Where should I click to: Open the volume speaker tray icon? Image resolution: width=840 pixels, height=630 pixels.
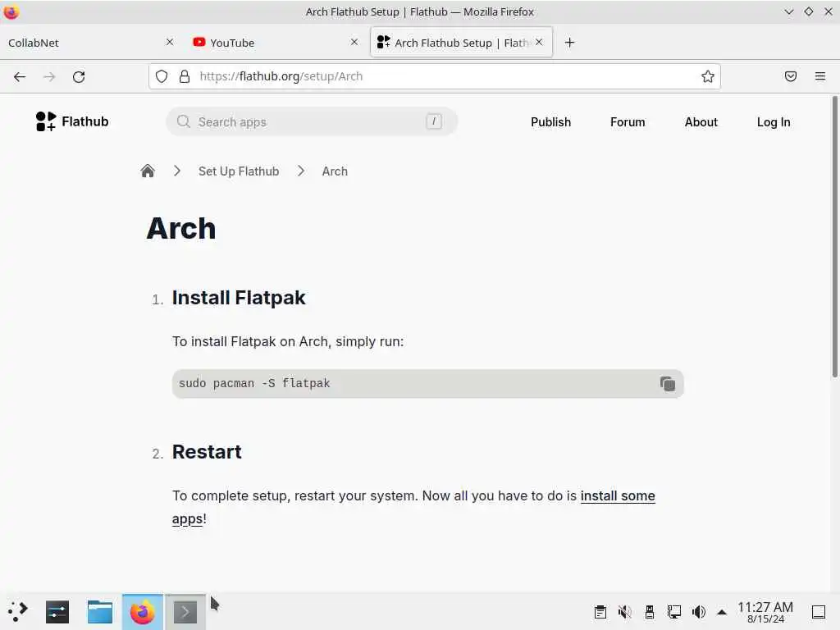699,612
